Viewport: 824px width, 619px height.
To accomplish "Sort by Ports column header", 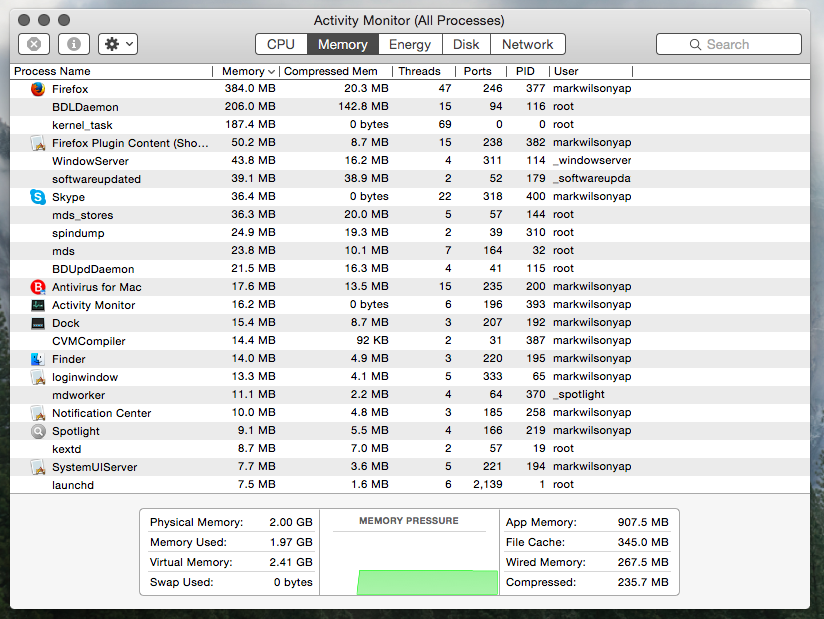I will tap(481, 71).
